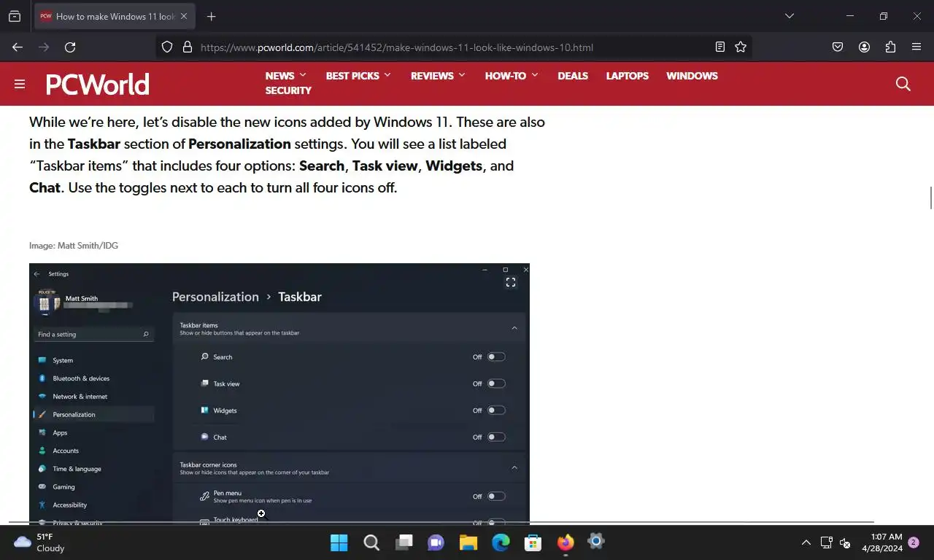Viewport: 934px width, 560px height.
Task: Open PCWorld hamburger menu
Action: coord(20,84)
